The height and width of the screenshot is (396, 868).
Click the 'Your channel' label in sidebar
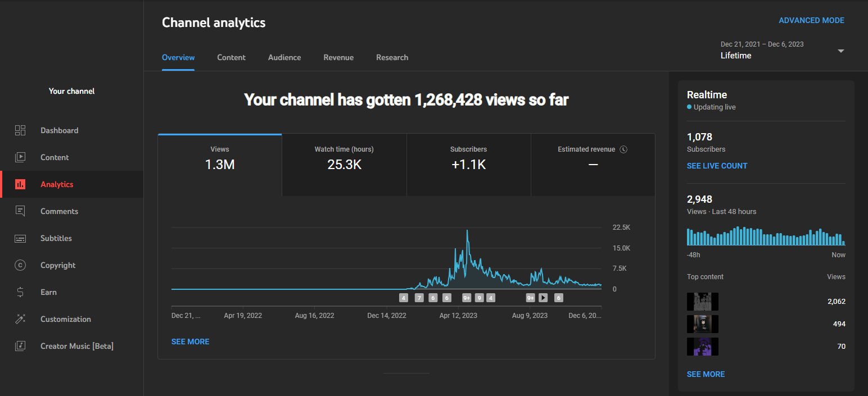71,91
